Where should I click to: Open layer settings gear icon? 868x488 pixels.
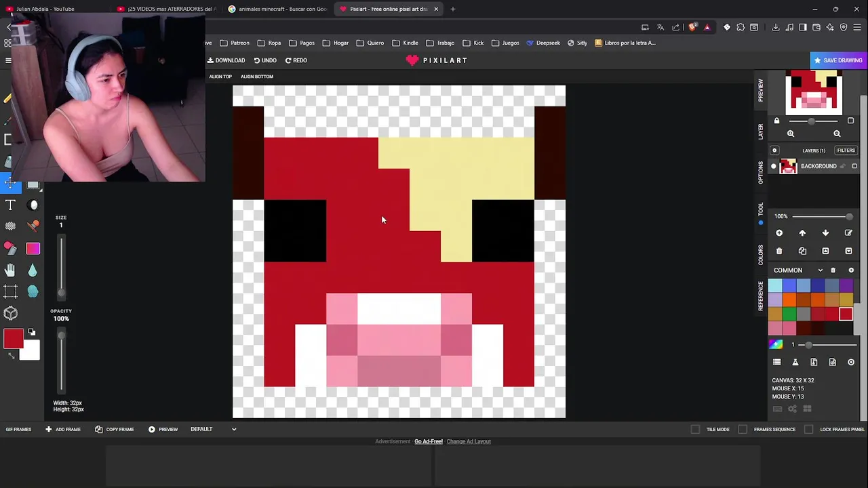[x=775, y=150]
